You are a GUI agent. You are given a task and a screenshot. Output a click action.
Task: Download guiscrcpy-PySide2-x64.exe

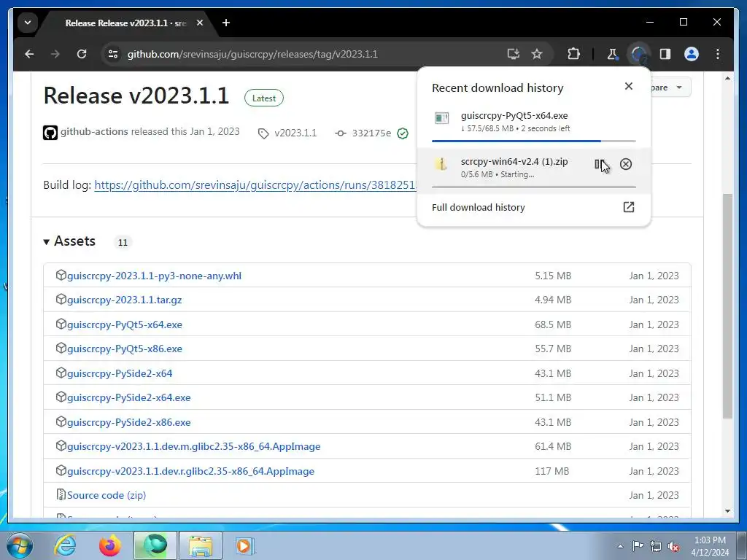(128, 397)
